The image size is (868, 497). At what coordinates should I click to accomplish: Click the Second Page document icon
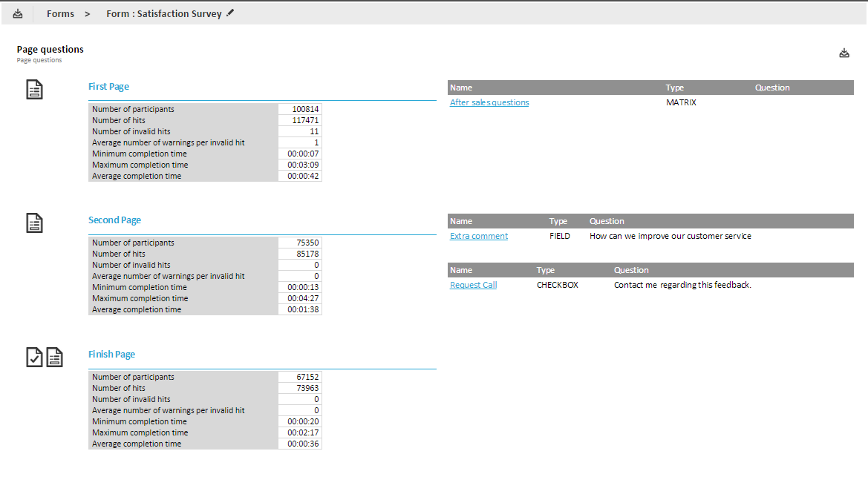click(35, 223)
